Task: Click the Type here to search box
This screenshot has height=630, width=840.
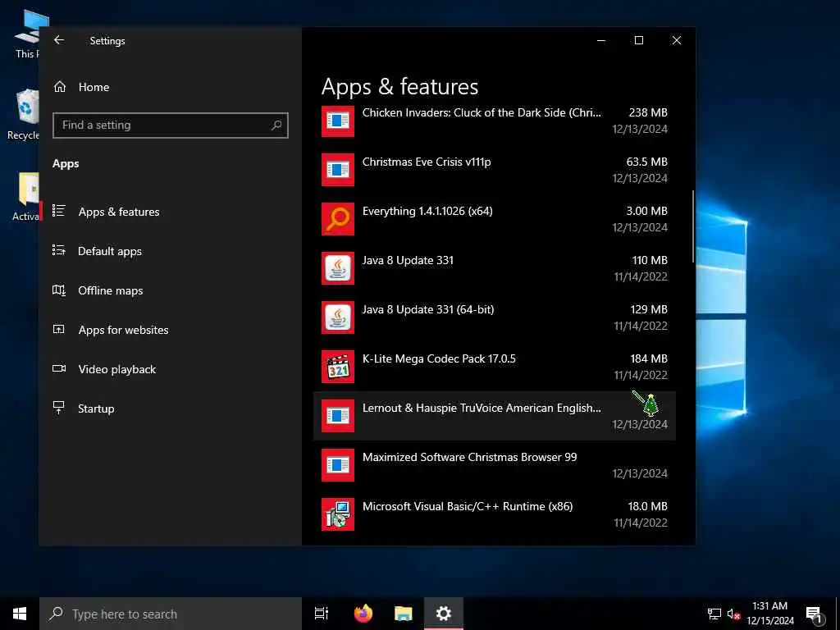Action: [x=171, y=614]
